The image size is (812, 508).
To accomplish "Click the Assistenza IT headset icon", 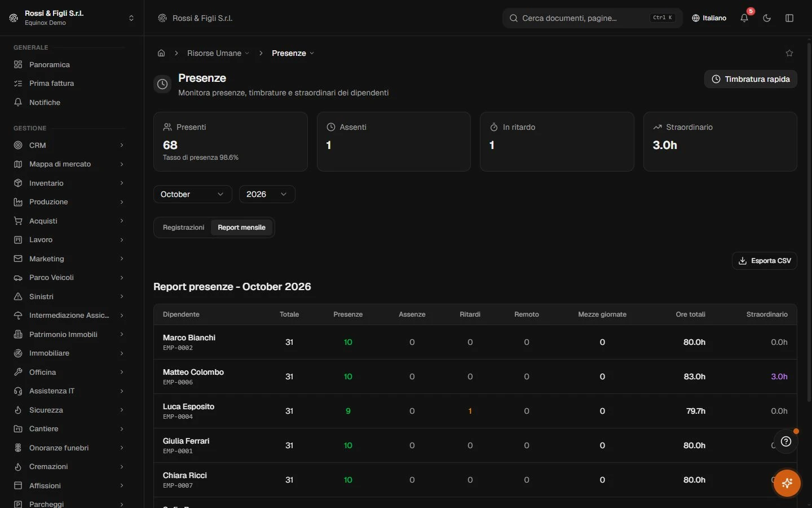I will 18,391.
